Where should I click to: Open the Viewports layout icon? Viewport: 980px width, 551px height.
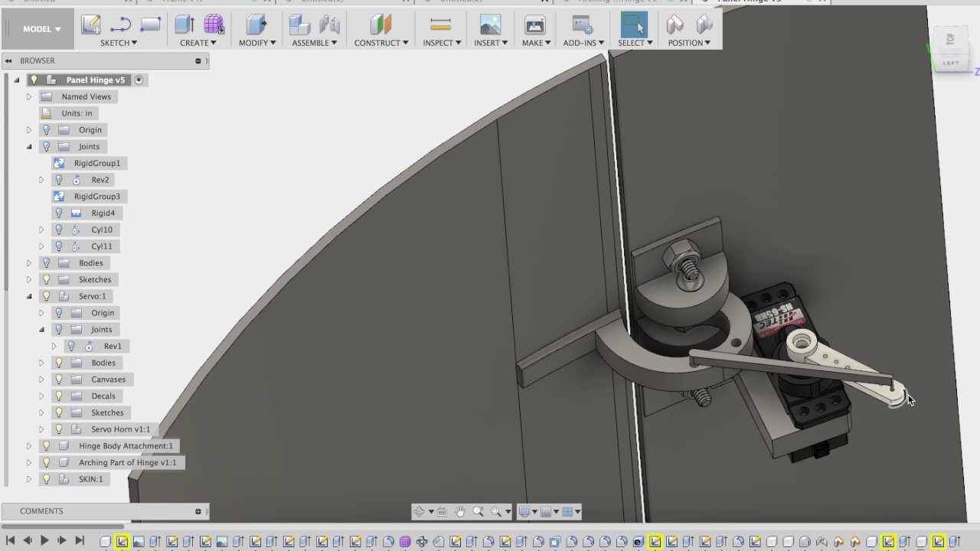pyautogui.click(x=568, y=511)
